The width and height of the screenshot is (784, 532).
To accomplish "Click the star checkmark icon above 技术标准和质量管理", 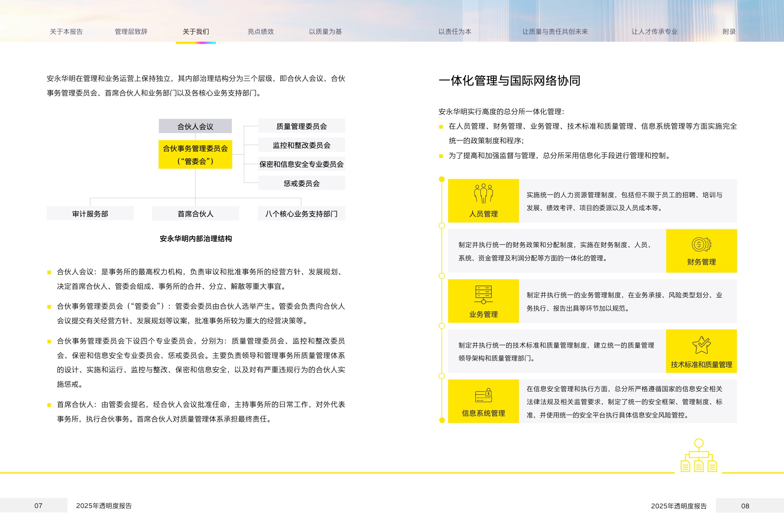I will coord(701,345).
